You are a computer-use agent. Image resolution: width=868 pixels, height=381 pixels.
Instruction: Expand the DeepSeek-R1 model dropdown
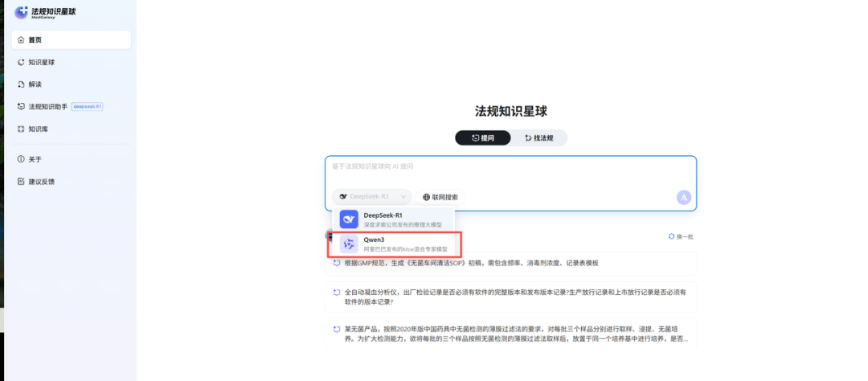[x=371, y=197]
